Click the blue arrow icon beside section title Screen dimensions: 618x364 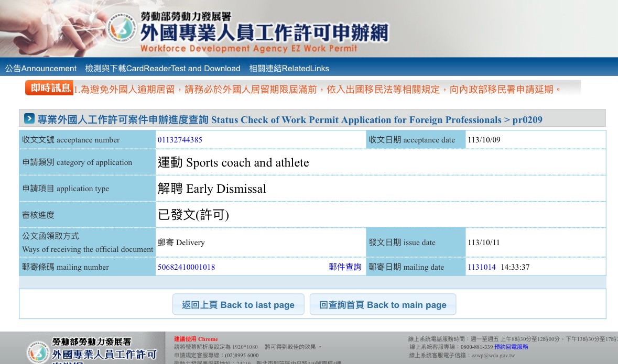(x=29, y=119)
